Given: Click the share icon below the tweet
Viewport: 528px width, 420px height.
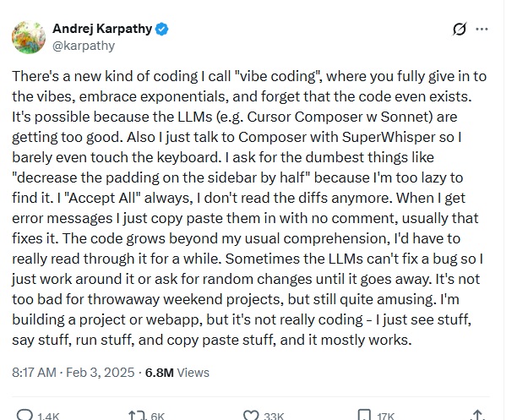Looking at the screenshot, I should pos(478,415).
